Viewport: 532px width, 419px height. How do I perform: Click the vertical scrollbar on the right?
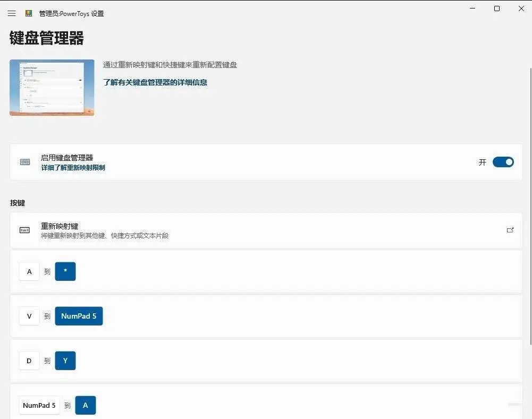click(x=530, y=207)
